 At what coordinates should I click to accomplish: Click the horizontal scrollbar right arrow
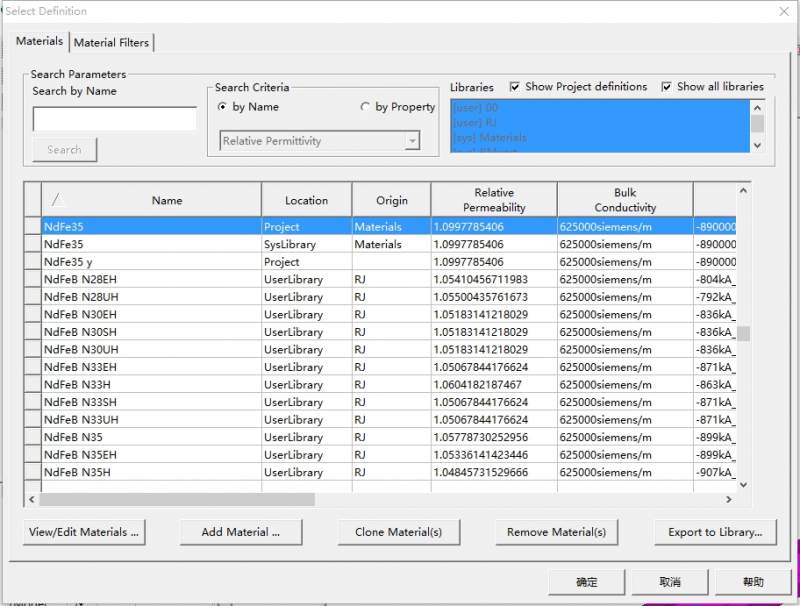[729, 499]
